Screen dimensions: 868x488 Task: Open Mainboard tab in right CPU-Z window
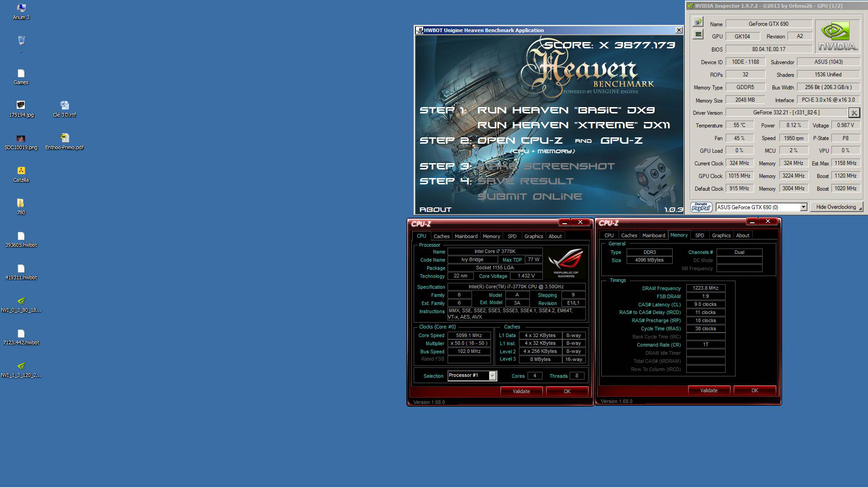click(654, 235)
